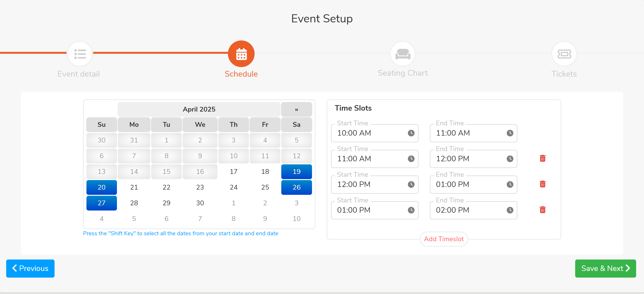
Task: Expand the April 2025 month header
Action: click(199, 109)
